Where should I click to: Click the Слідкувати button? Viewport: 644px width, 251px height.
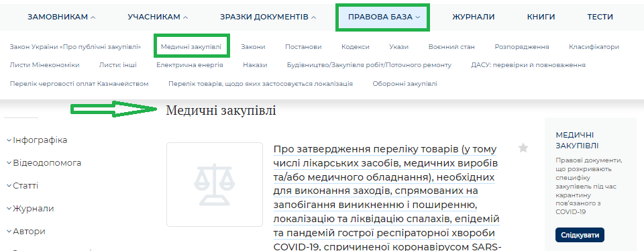580,236
